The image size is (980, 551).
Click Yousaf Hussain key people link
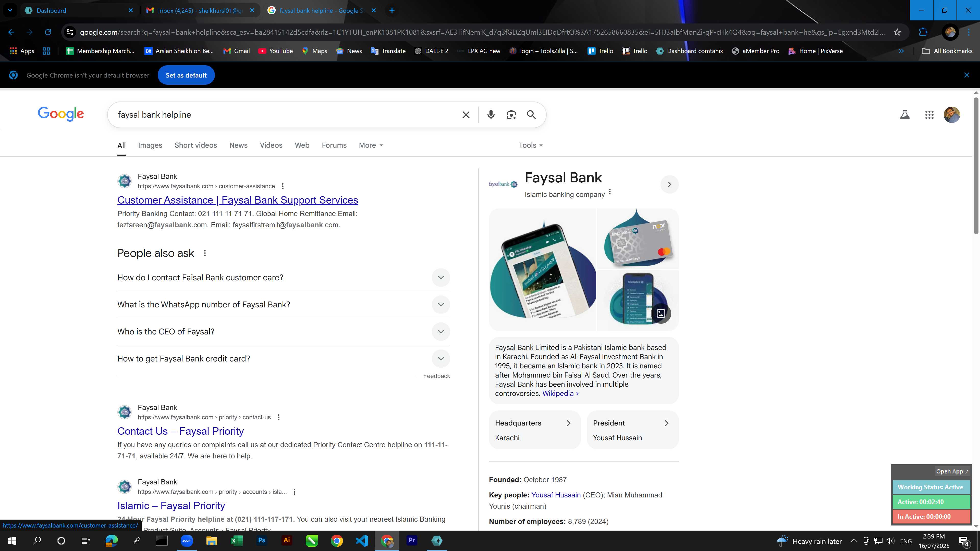tap(556, 495)
